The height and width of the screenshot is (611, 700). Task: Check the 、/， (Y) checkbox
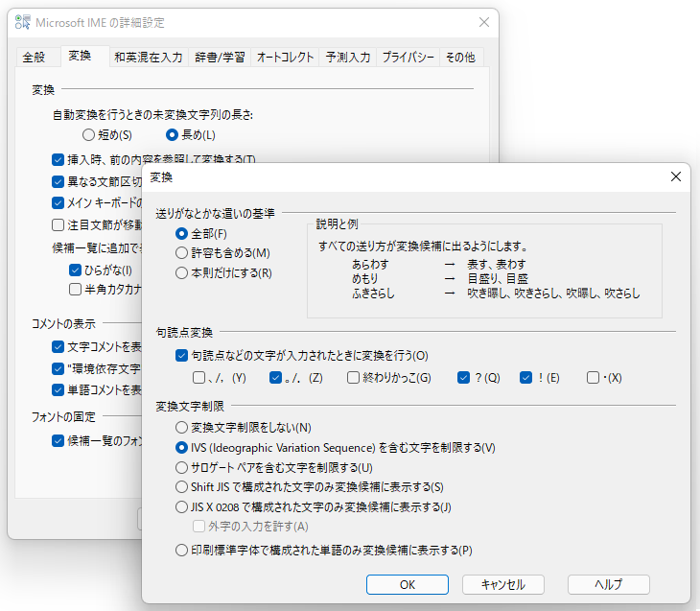point(198,378)
